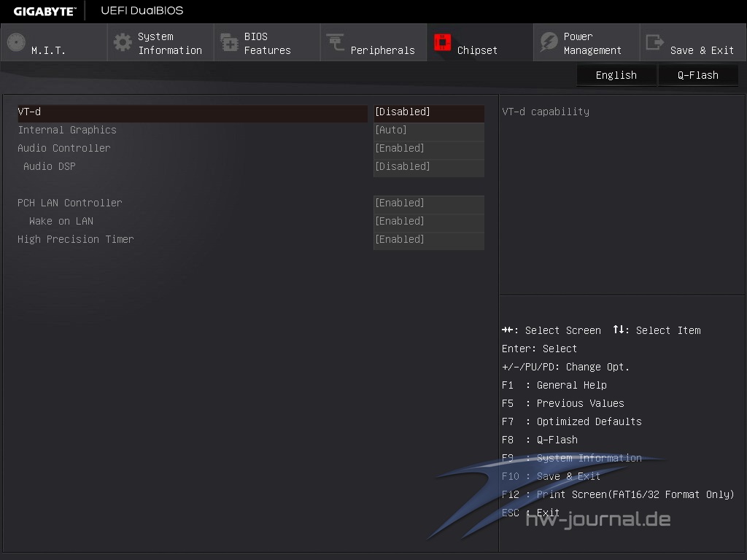Image resolution: width=747 pixels, height=560 pixels.
Task: Switch to the Peripherals tab label
Action: tap(382, 50)
